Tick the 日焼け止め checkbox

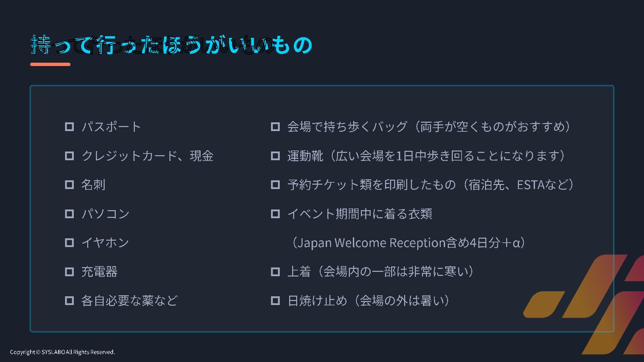(275, 301)
